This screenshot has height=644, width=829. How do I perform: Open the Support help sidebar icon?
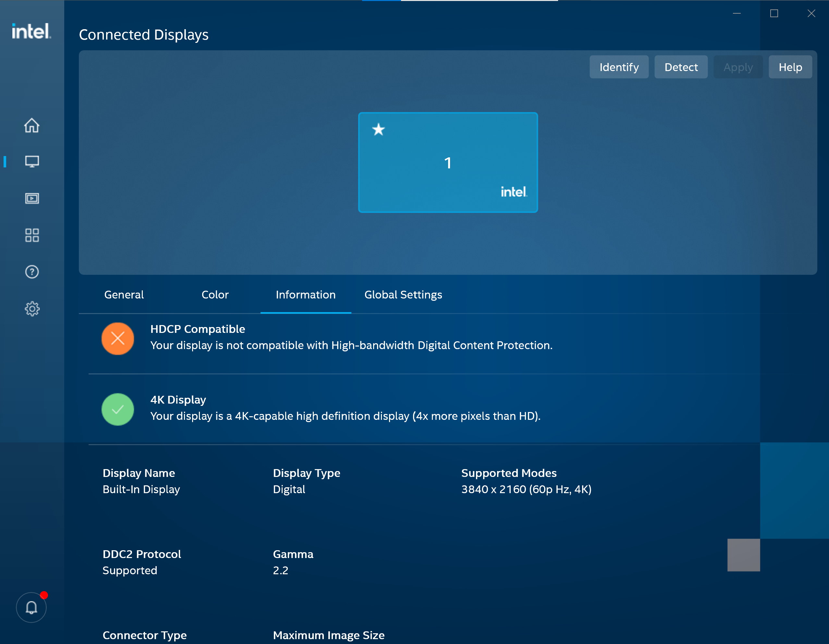(32, 272)
